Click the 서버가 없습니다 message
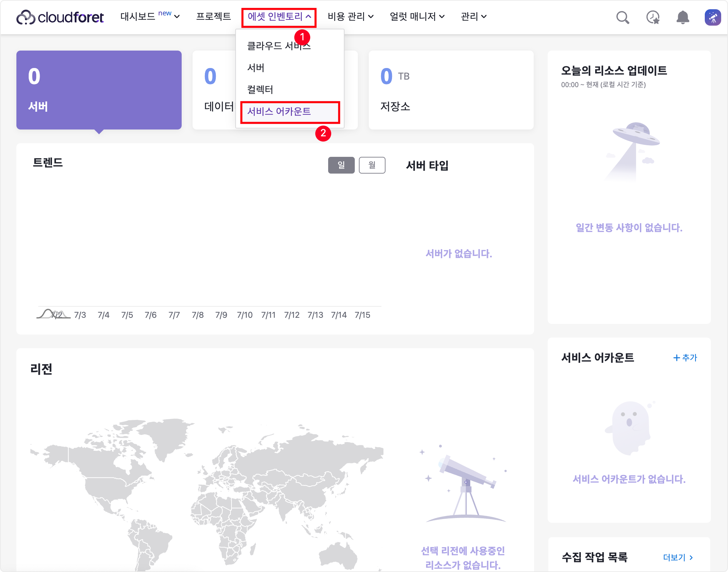The image size is (728, 572). click(x=459, y=254)
